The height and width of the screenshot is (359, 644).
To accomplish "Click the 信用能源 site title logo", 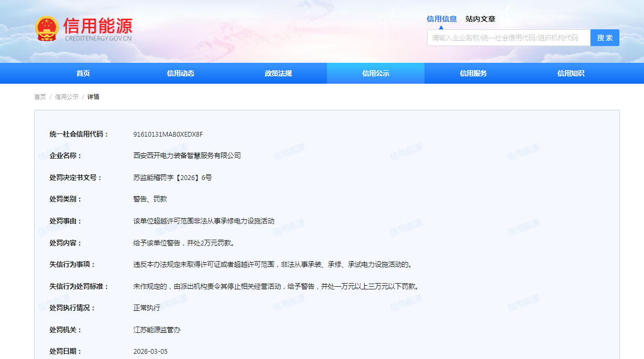I will point(98,29).
